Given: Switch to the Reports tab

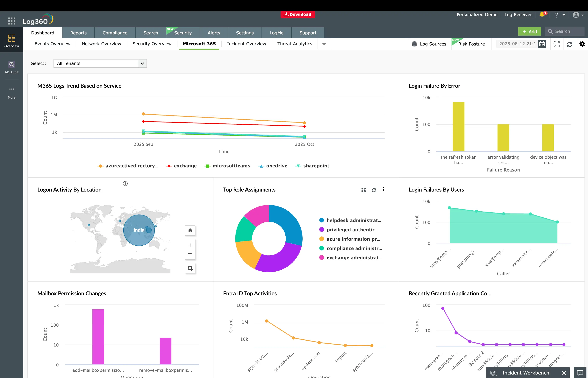Looking at the screenshot, I should 78,33.
